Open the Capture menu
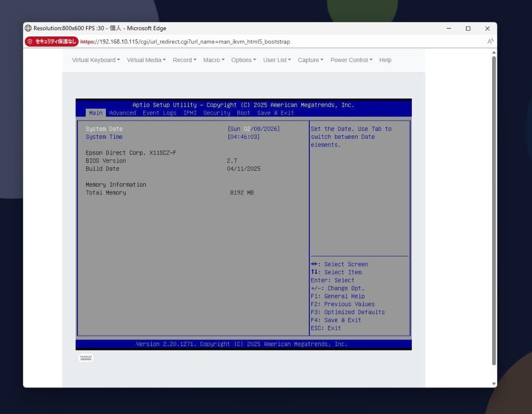 [310, 60]
